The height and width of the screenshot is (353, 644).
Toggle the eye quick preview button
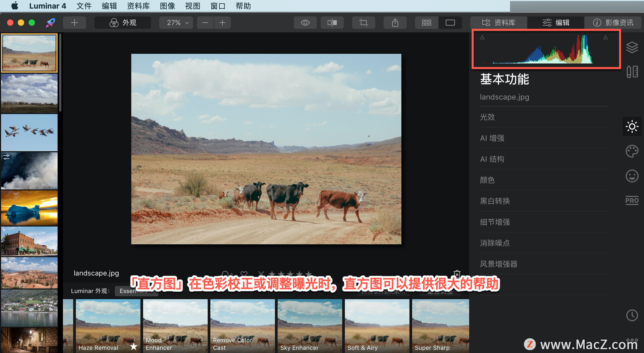(305, 22)
